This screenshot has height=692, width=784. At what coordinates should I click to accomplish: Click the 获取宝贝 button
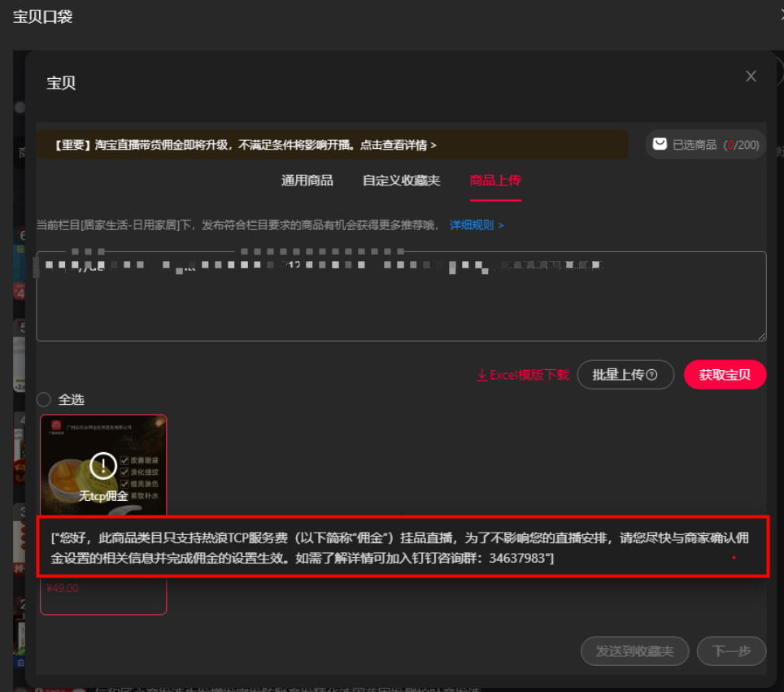(x=725, y=375)
